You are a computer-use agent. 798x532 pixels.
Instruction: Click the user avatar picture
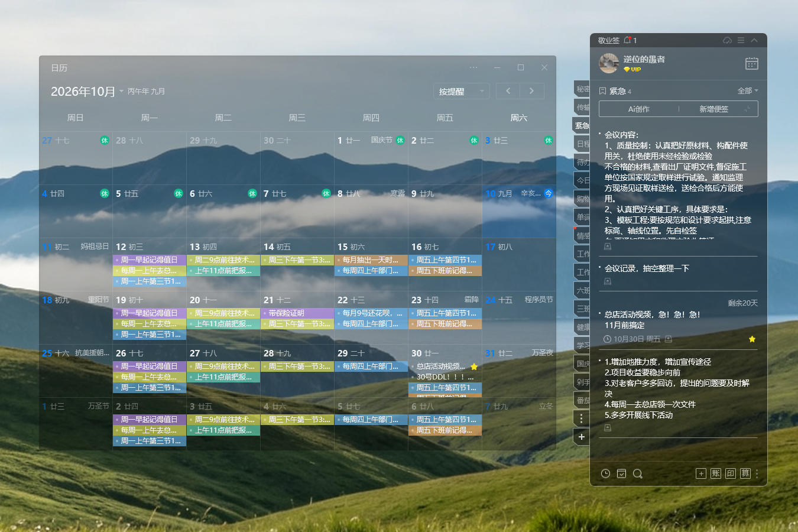click(609, 63)
